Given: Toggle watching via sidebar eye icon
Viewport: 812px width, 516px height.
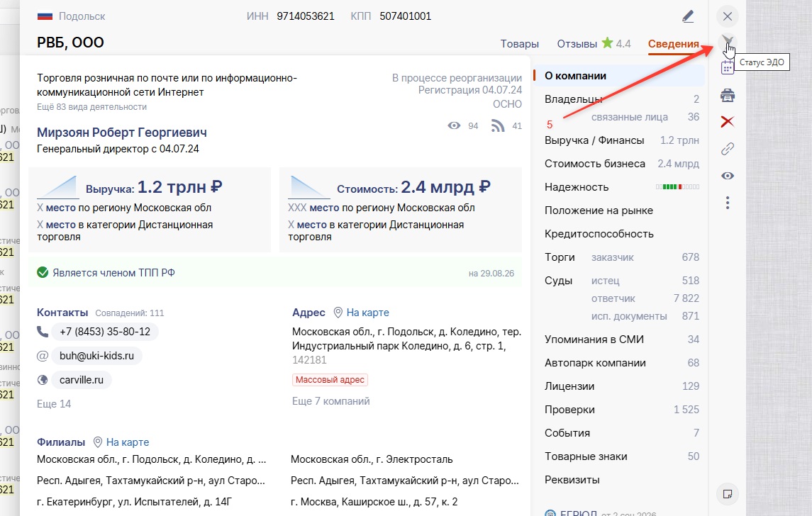Looking at the screenshot, I should pyautogui.click(x=728, y=176).
